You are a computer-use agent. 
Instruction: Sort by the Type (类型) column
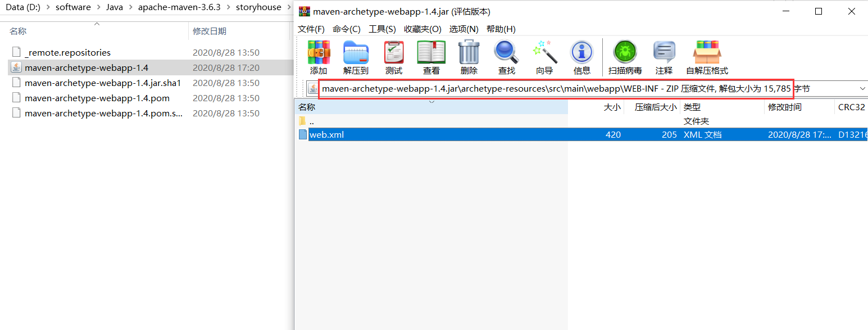point(722,107)
